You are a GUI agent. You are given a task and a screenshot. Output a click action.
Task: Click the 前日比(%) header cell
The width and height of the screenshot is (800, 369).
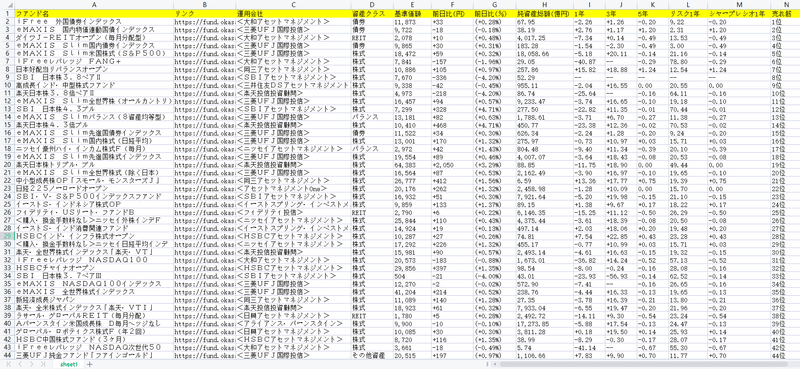point(493,13)
